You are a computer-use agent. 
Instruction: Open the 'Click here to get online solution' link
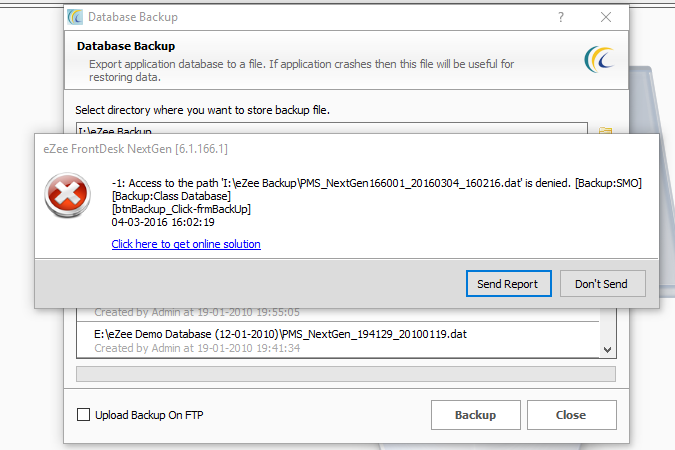(186, 244)
